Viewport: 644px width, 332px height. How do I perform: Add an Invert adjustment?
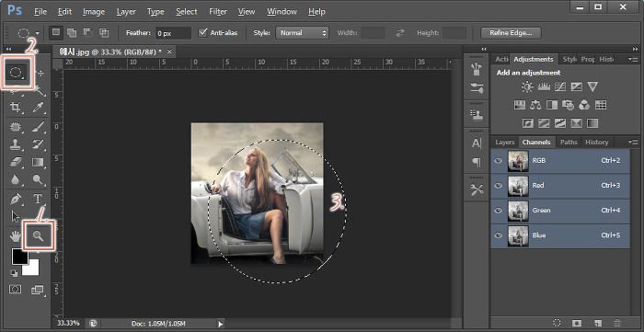528,123
